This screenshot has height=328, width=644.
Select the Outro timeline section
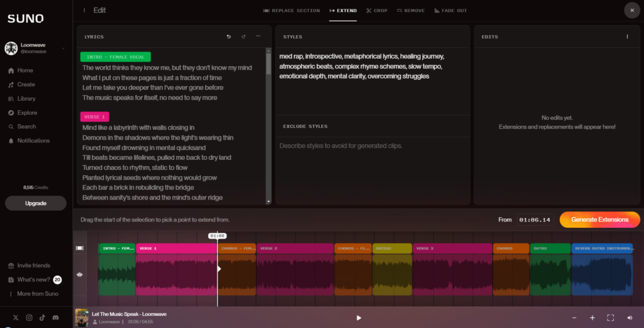[550, 248]
